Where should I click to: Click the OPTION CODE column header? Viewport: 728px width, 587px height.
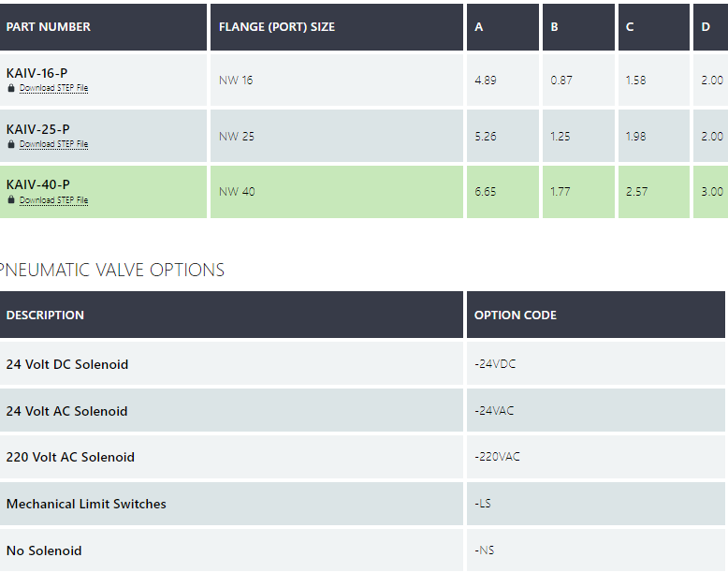pyautogui.click(x=516, y=316)
